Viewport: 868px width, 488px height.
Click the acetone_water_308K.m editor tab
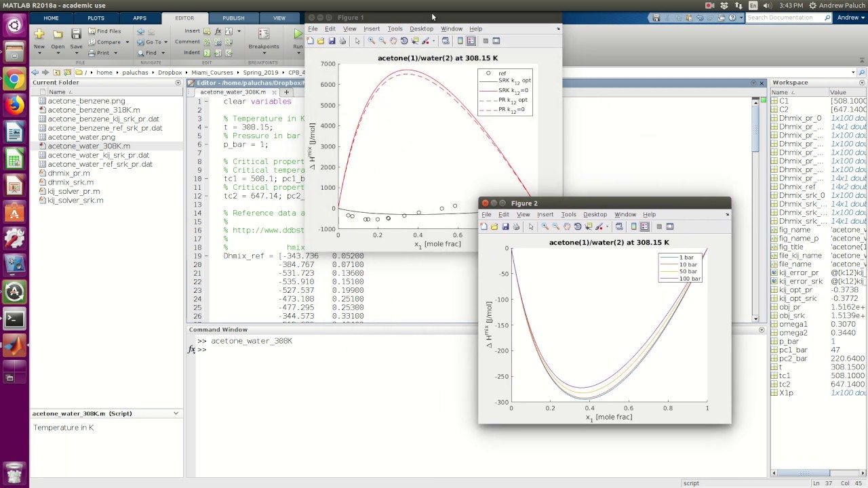[x=233, y=92]
